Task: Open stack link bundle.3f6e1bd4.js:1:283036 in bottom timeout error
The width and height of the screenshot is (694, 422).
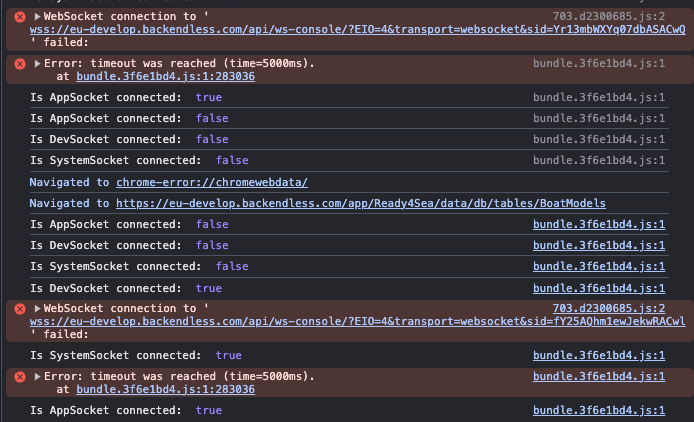Action: [x=165, y=389]
